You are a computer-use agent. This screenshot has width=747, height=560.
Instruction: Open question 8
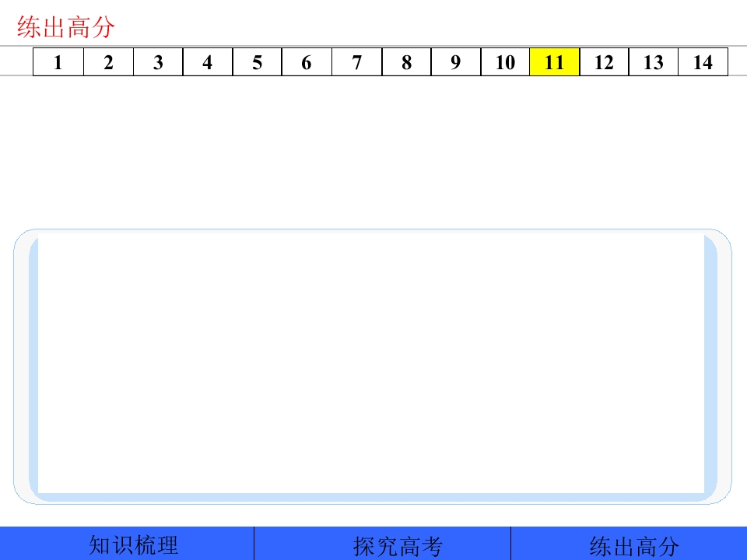point(406,62)
